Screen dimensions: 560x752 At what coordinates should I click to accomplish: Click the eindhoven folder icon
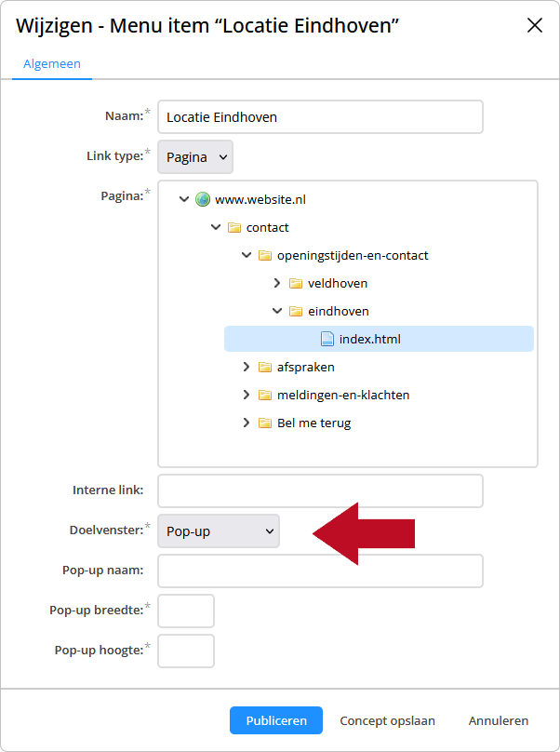point(296,311)
